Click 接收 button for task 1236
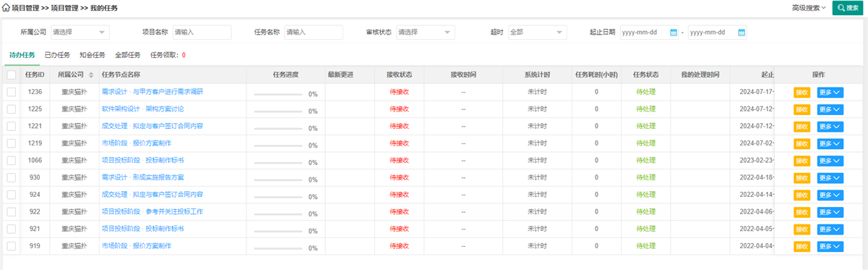The image size is (868, 270). tap(802, 92)
